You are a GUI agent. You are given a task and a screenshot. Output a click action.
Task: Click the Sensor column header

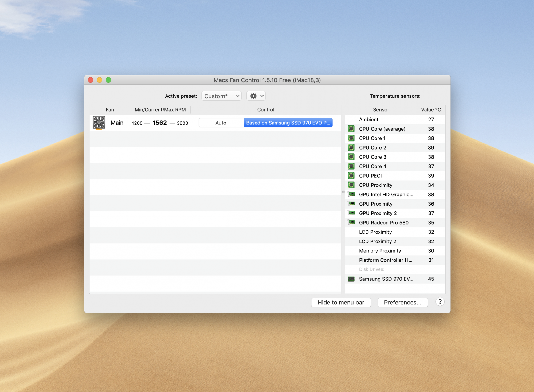click(x=381, y=110)
